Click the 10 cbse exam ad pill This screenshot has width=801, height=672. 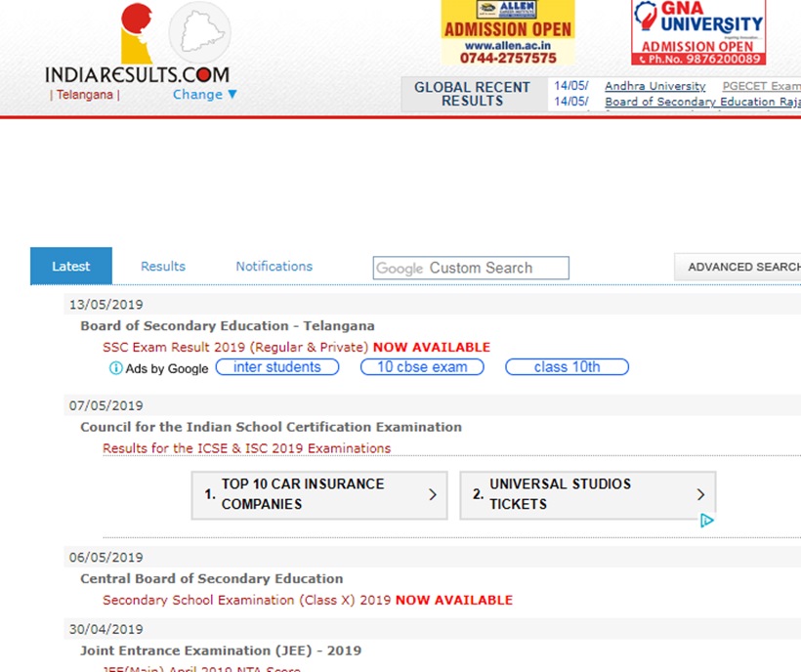422,366
